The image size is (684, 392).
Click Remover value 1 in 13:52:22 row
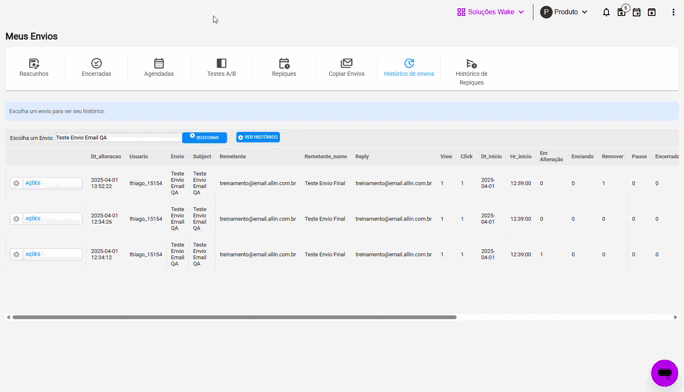[x=604, y=183]
